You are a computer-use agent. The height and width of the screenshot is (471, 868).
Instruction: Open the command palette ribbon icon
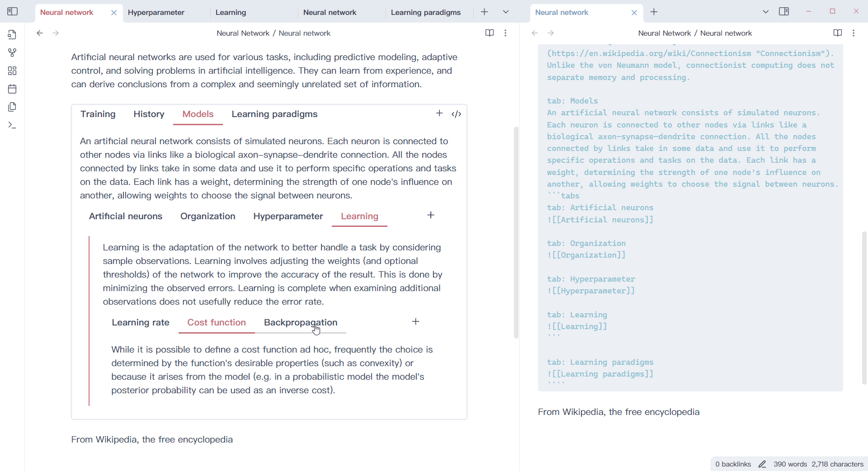click(x=12, y=125)
